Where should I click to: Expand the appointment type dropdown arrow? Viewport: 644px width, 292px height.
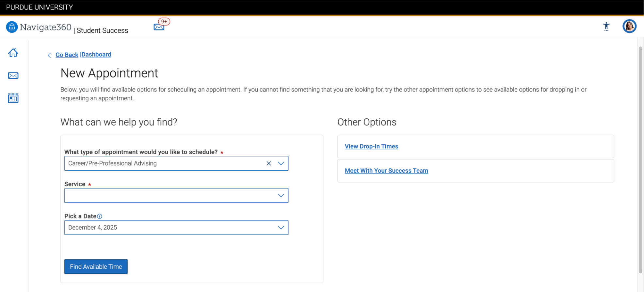click(281, 163)
